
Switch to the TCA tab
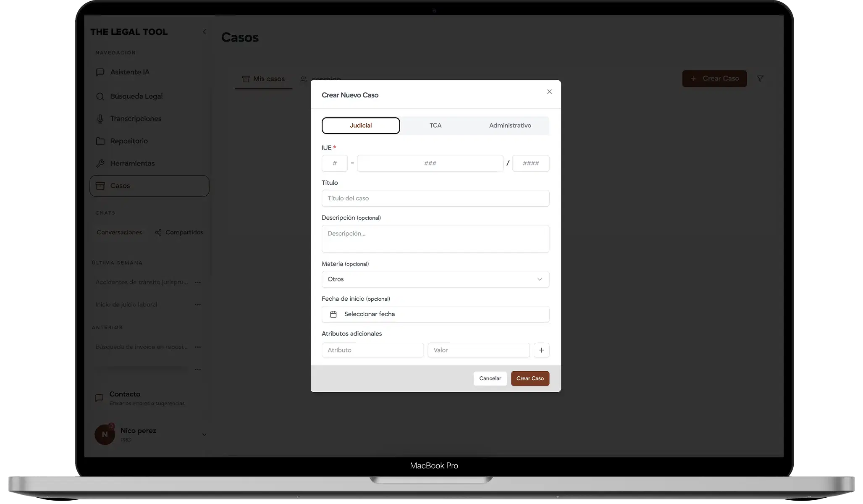pyautogui.click(x=435, y=126)
